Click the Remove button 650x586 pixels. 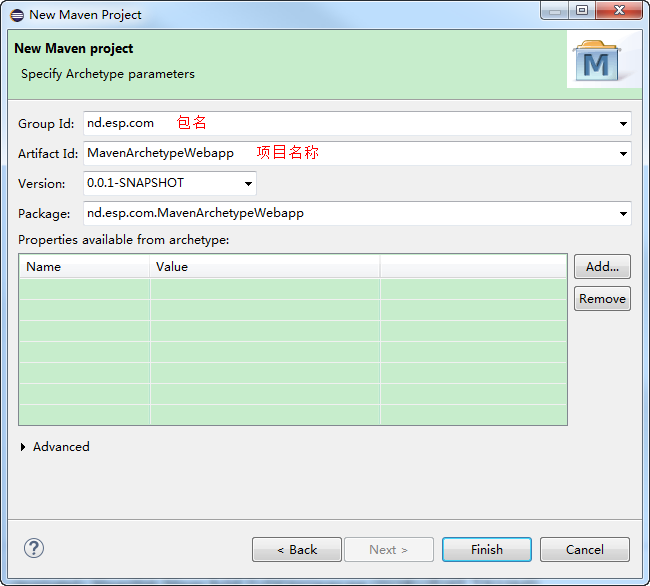602,298
